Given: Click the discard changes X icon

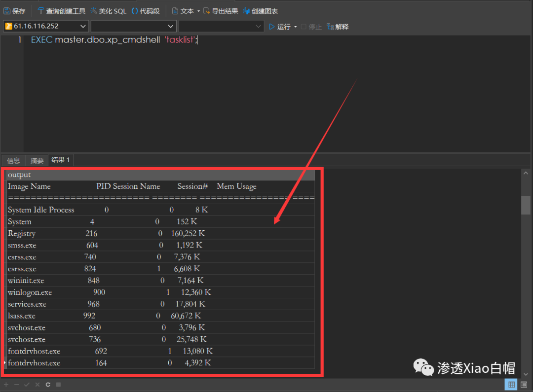Looking at the screenshot, I should (38, 385).
